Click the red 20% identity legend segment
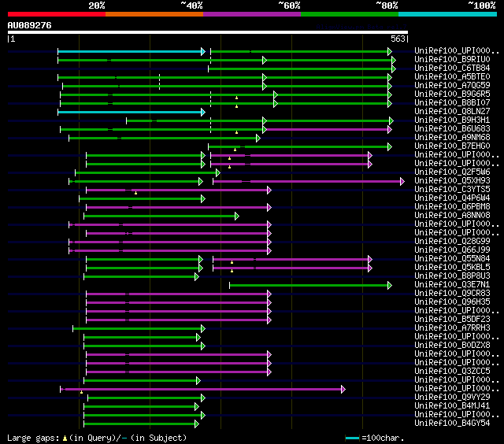 [x=57, y=14]
